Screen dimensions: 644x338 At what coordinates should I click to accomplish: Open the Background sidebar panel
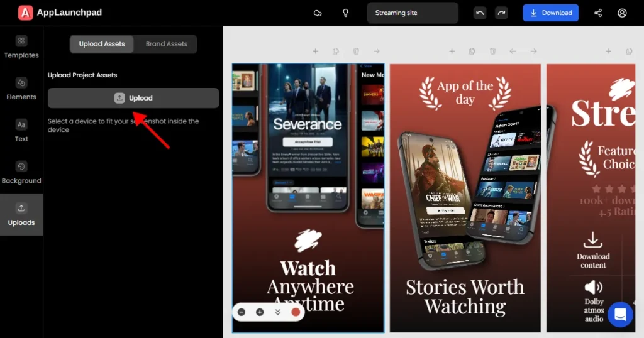(x=21, y=173)
